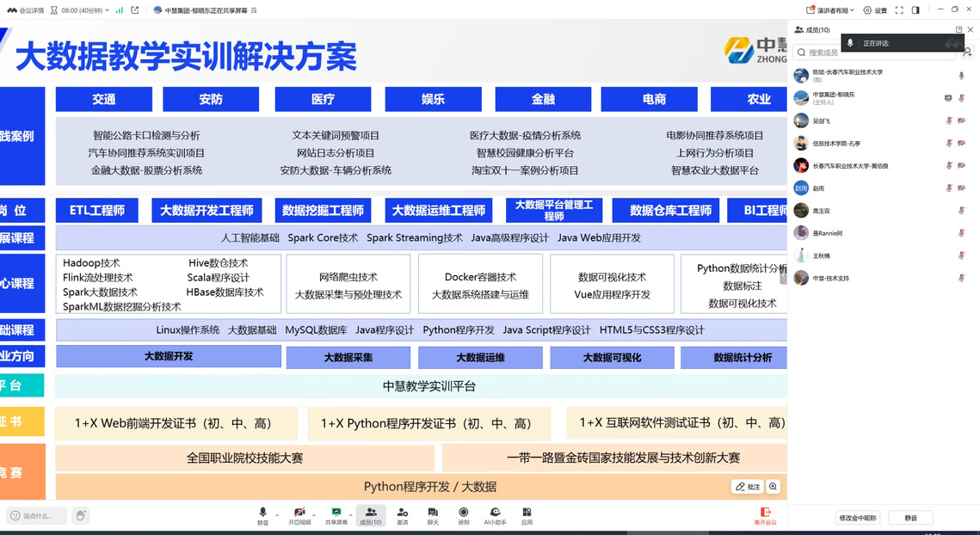980x535 pixels.
Task: Open 会议详情 meeting details
Action: [x=26, y=10]
